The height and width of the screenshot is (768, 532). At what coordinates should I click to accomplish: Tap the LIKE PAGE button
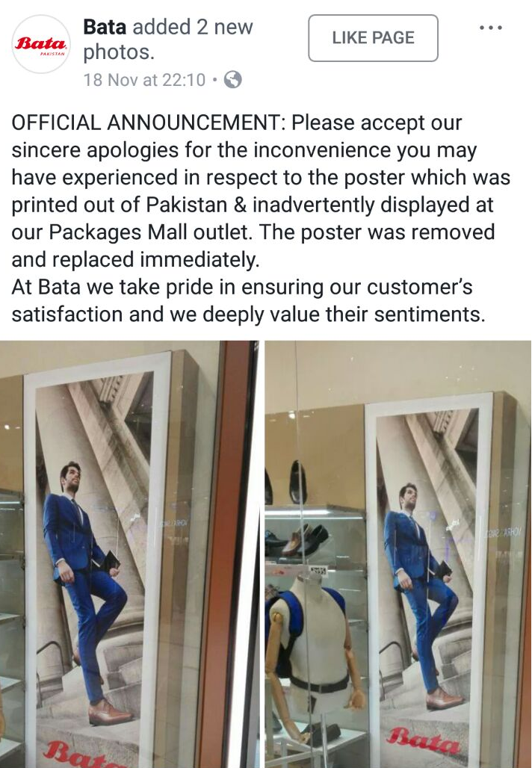tap(374, 37)
